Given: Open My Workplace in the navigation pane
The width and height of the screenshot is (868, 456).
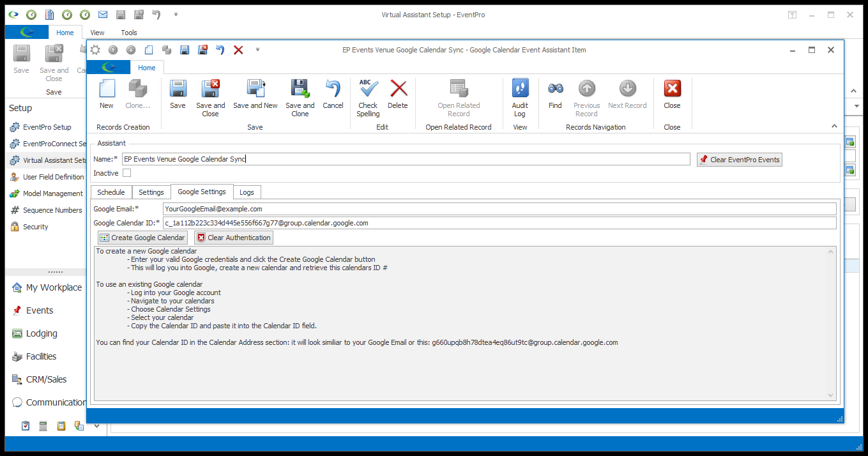Looking at the screenshot, I should pyautogui.click(x=47, y=287).
